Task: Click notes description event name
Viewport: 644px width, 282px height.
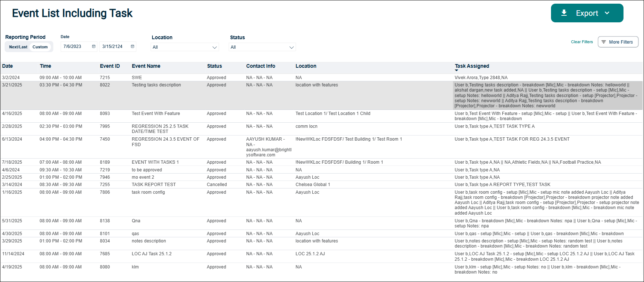Action: [x=149, y=241]
